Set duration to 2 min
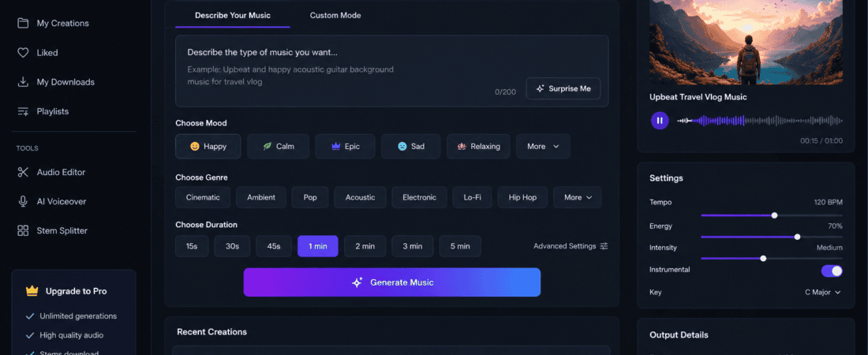Image resolution: width=868 pixels, height=355 pixels. (x=365, y=246)
